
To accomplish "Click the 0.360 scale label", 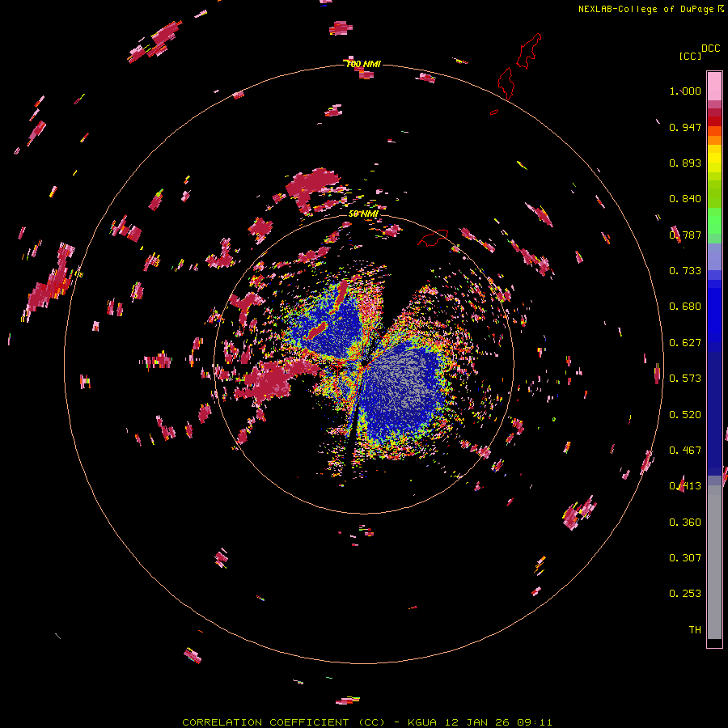I will 685,523.
